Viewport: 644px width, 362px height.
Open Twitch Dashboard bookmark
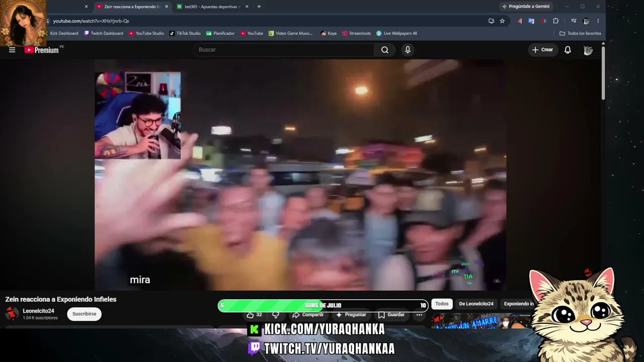click(104, 33)
